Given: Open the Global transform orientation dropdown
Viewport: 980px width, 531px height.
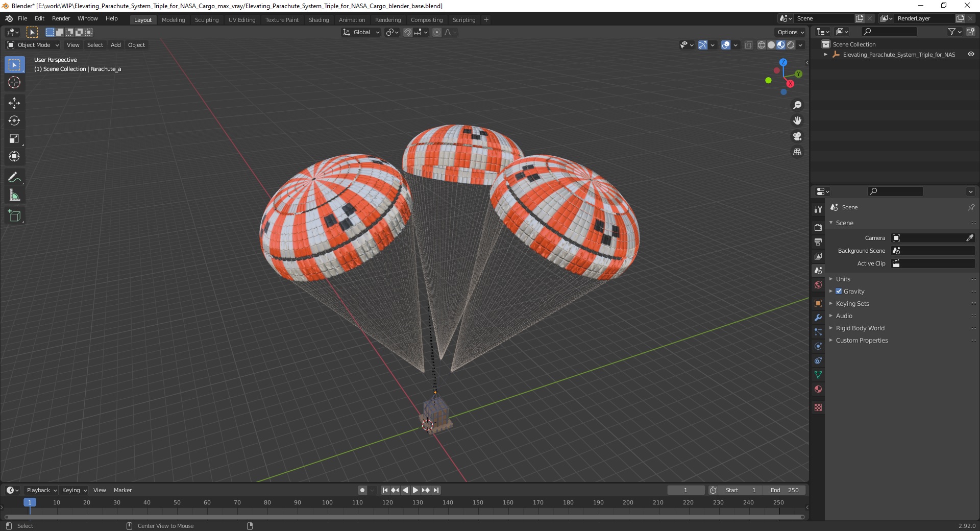Looking at the screenshot, I should coord(361,32).
